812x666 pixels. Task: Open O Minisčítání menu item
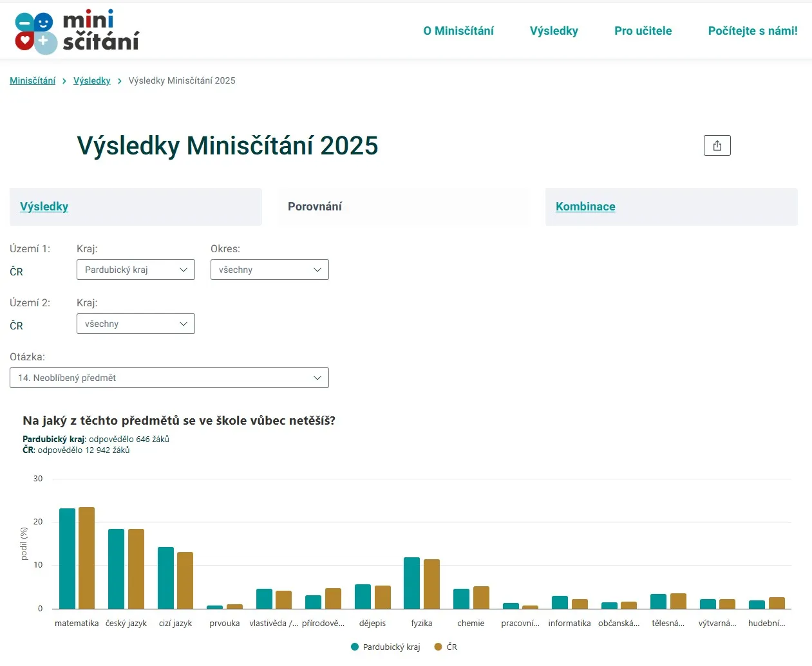pos(458,31)
